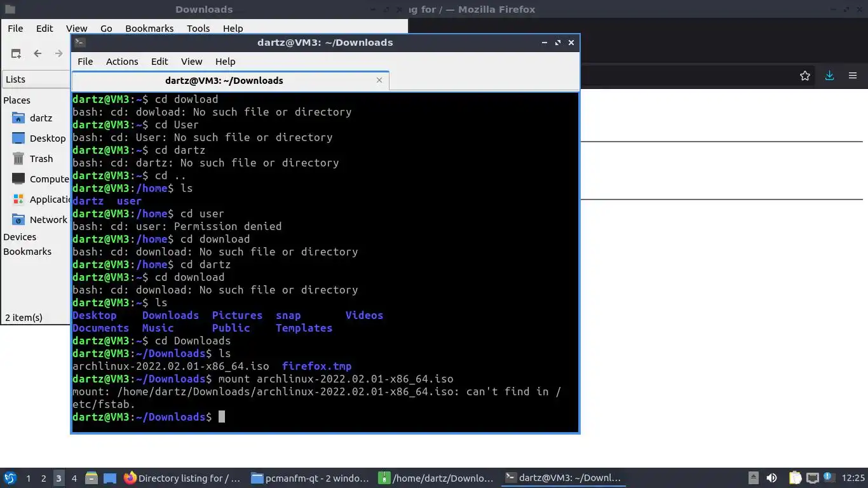This screenshot has height=488, width=868.
Task: Click the update notifier tray icon
Action: pyautogui.click(x=829, y=478)
